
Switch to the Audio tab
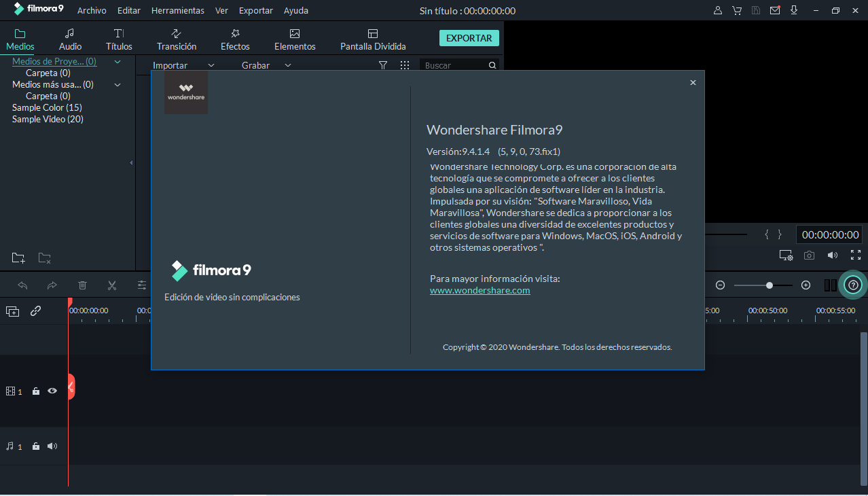(70, 39)
